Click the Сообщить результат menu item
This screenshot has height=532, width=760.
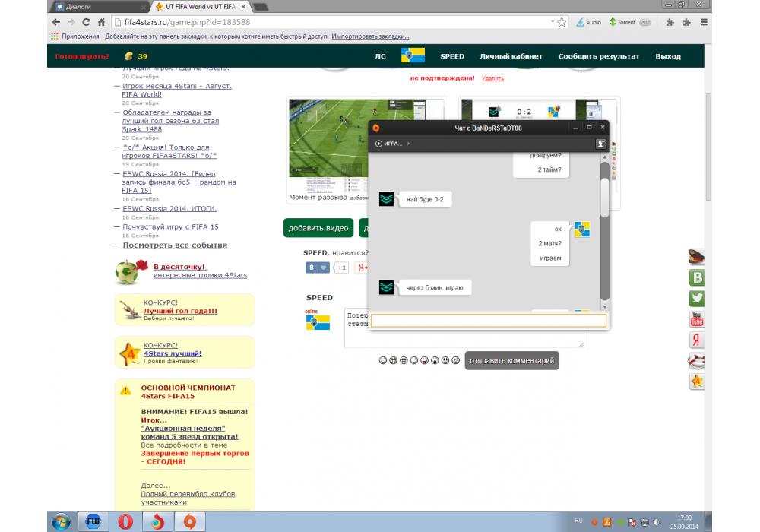tap(598, 56)
